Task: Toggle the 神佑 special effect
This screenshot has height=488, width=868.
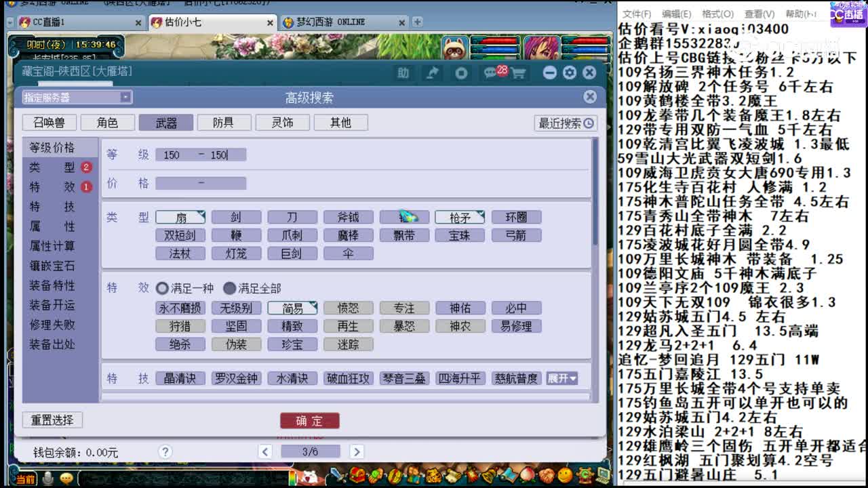Action: click(460, 308)
